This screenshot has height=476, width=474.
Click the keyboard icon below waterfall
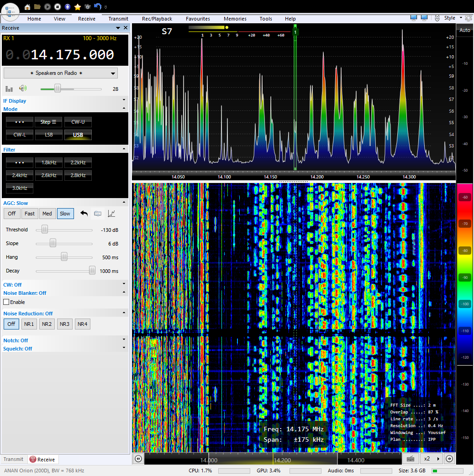tap(411, 459)
